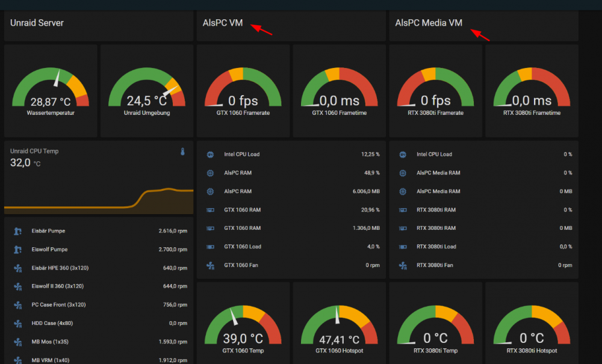Select the RTX 3080ti Load label
The height and width of the screenshot is (364, 602).
436,247
